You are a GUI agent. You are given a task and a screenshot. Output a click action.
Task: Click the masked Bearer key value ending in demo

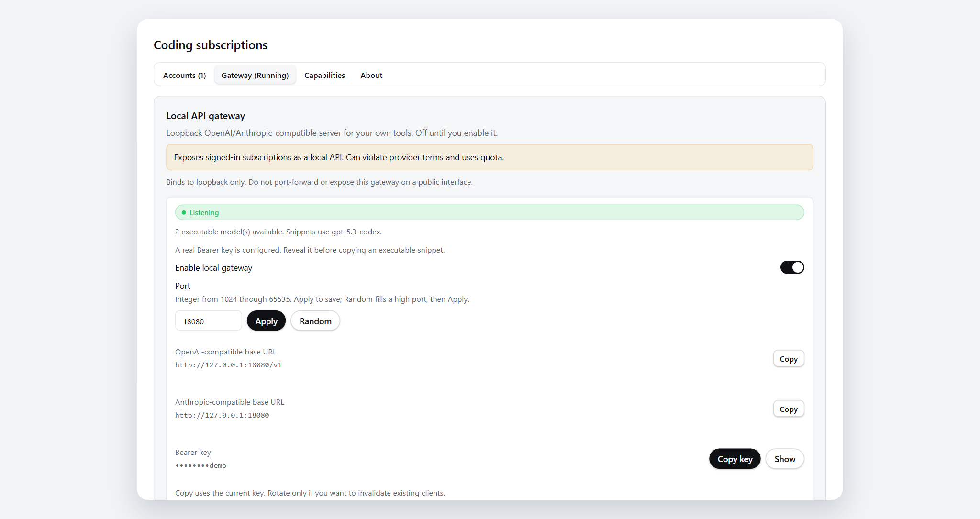(201, 465)
